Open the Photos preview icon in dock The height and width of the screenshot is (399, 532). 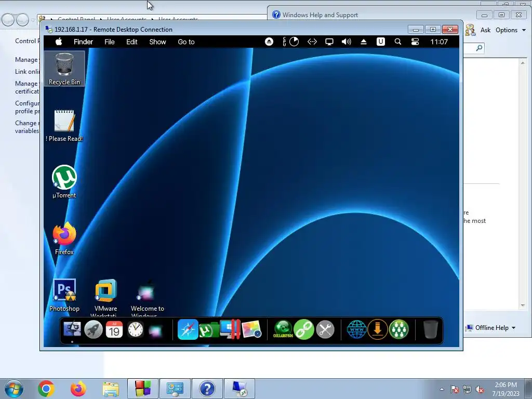[251, 329]
